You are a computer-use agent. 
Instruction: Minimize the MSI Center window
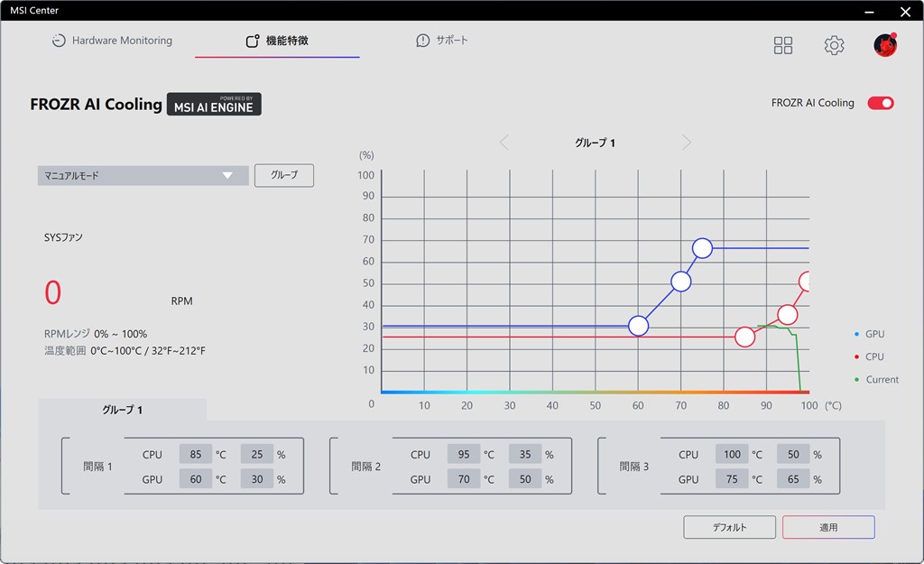pos(869,11)
